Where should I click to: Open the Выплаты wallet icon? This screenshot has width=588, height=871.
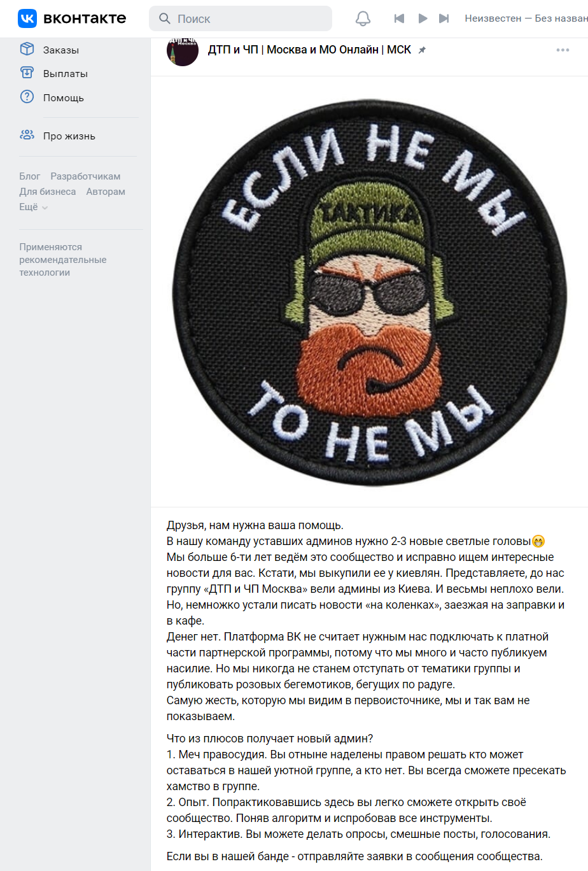click(27, 73)
